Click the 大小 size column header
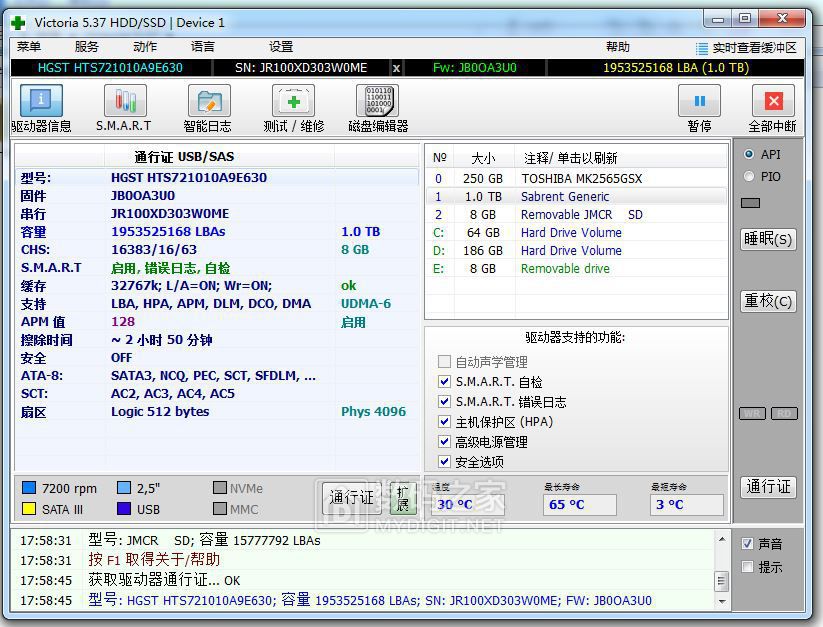823x627 pixels. point(484,157)
